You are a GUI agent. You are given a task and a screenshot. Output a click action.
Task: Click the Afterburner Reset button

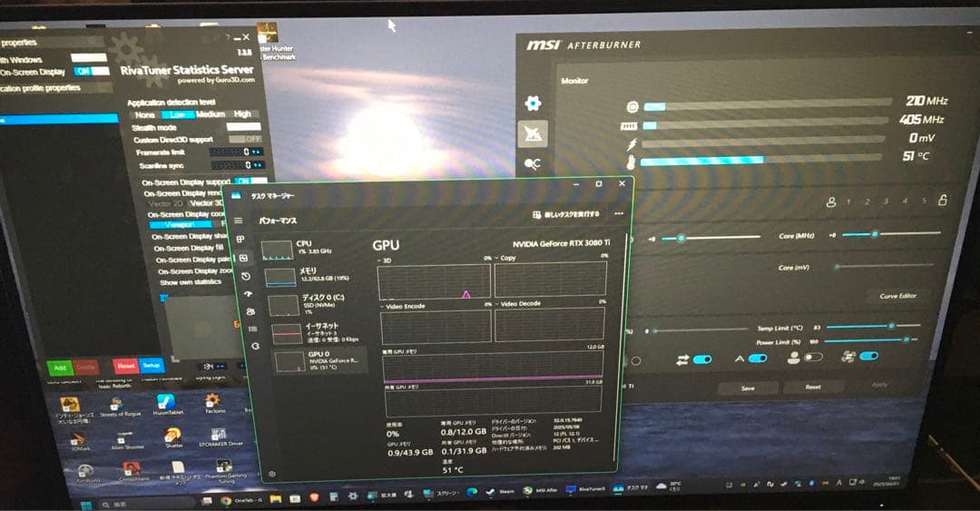(x=812, y=387)
